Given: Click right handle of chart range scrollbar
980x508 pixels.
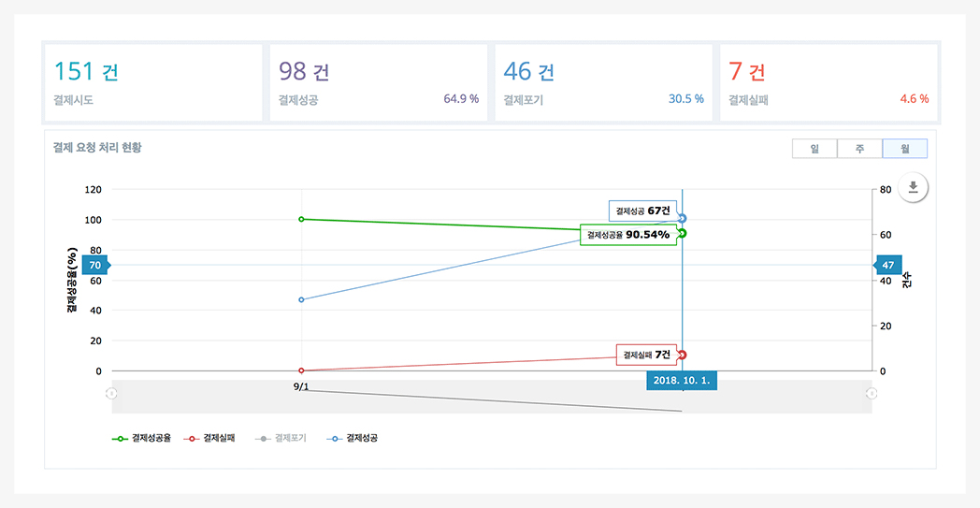Looking at the screenshot, I should (x=872, y=394).
